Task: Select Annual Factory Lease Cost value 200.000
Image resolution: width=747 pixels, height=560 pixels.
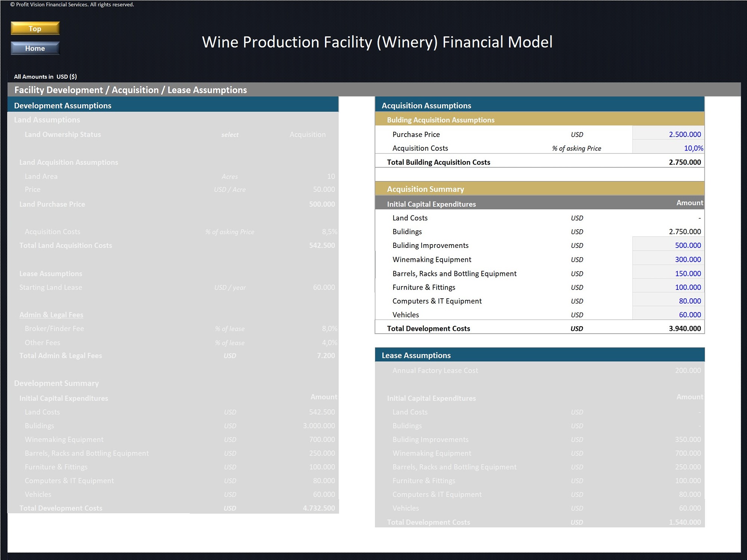Action: tap(688, 370)
